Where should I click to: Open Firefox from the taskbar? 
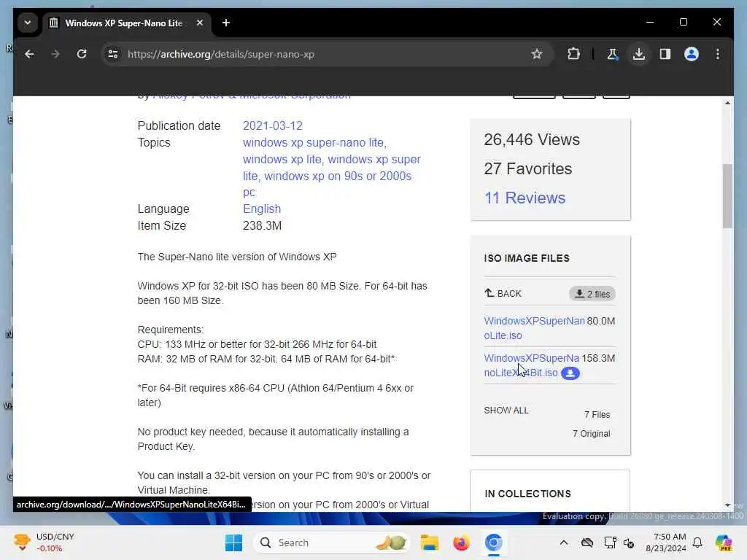coord(461,542)
